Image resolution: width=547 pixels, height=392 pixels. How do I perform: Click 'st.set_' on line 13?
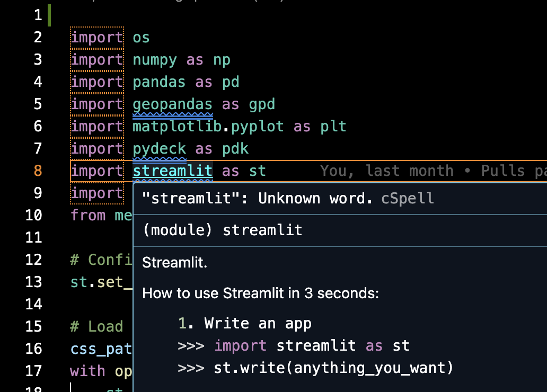101,282
